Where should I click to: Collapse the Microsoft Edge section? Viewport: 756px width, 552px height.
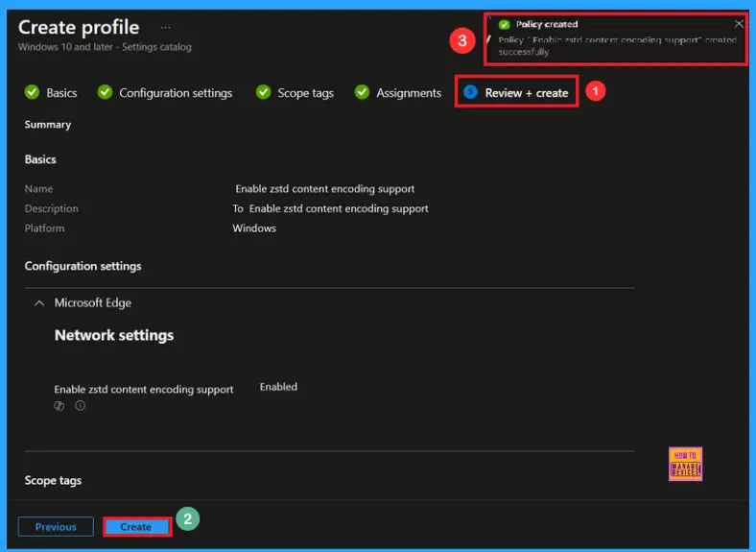(39, 303)
